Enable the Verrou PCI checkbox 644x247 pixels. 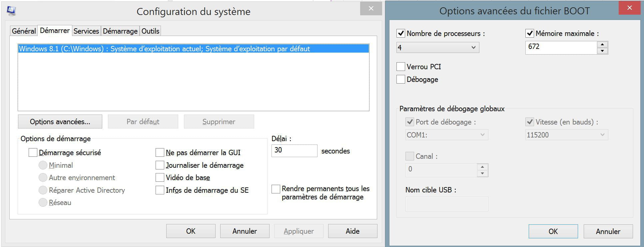click(401, 67)
